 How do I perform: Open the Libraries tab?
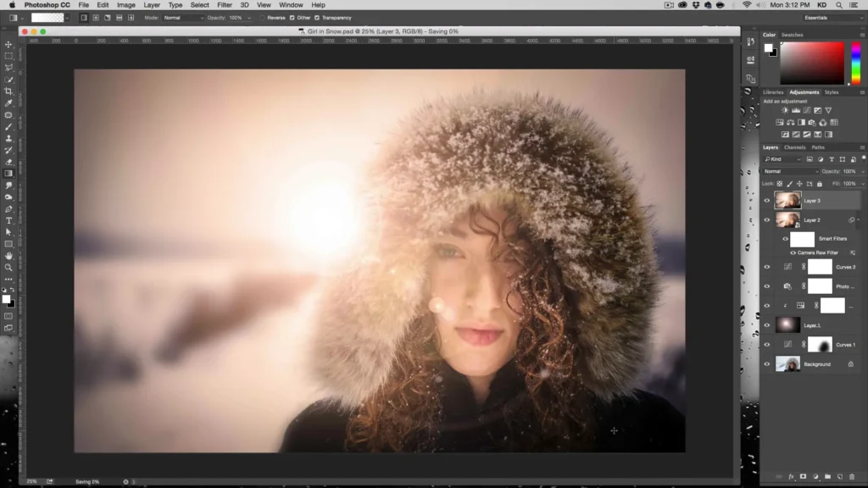point(773,92)
